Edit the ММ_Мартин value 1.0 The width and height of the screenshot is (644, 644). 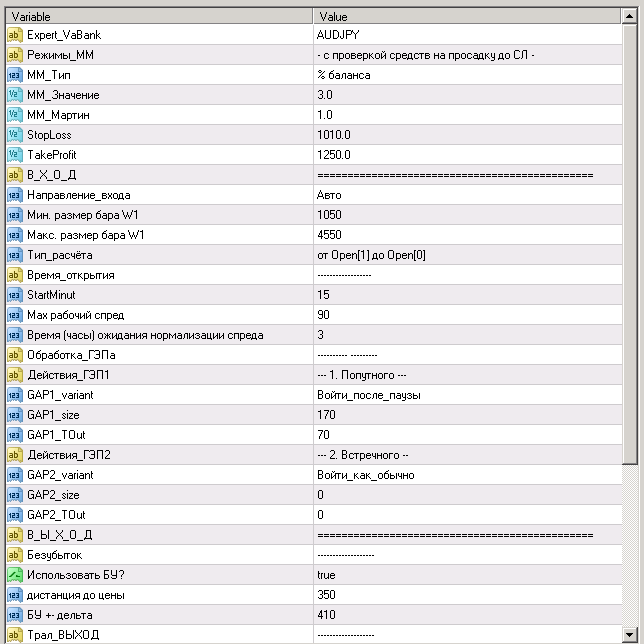(x=468, y=115)
